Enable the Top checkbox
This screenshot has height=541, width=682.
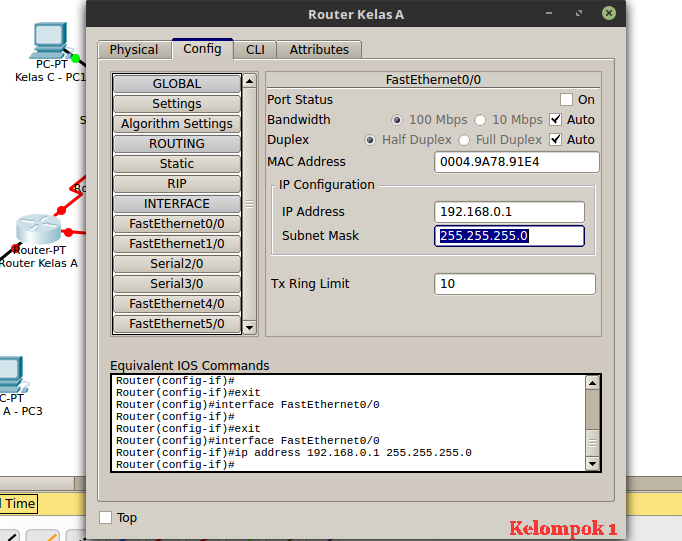tap(105, 518)
